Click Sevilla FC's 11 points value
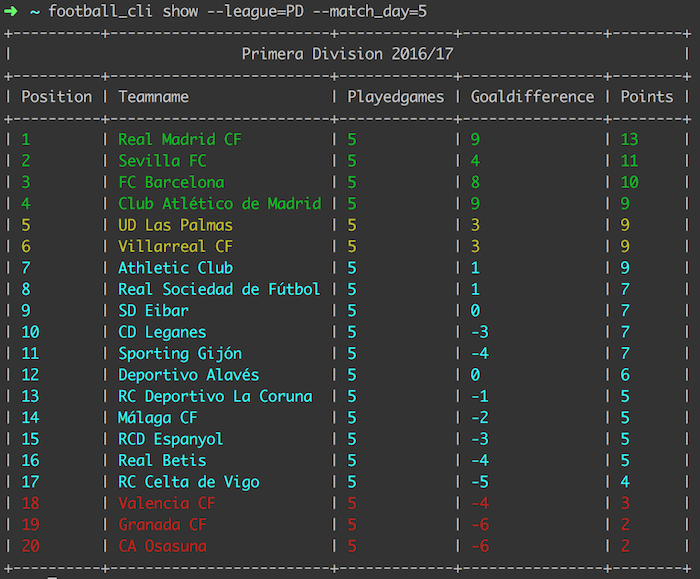Screen dimensions: 700x579 tap(629, 161)
